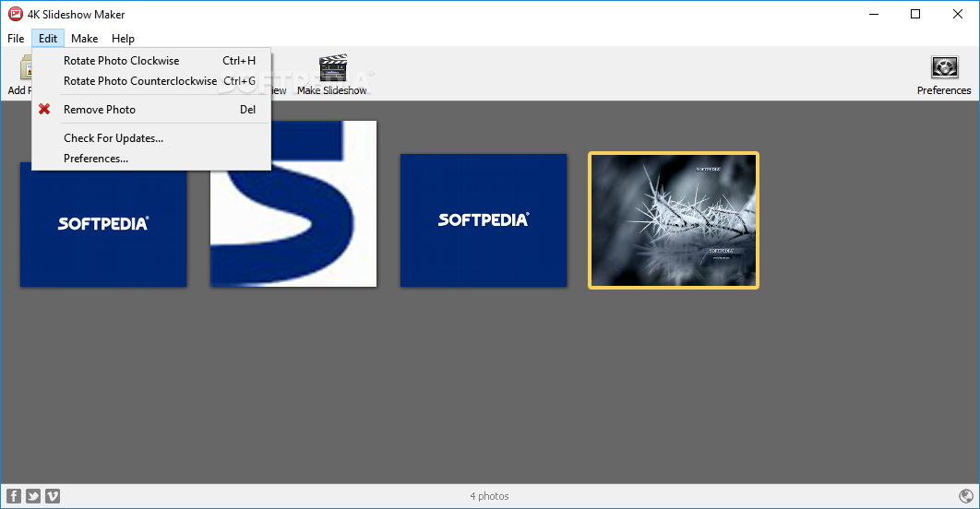Open the Make menu
Image resolution: width=980 pixels, height=509 pixels.
[84, 38]
